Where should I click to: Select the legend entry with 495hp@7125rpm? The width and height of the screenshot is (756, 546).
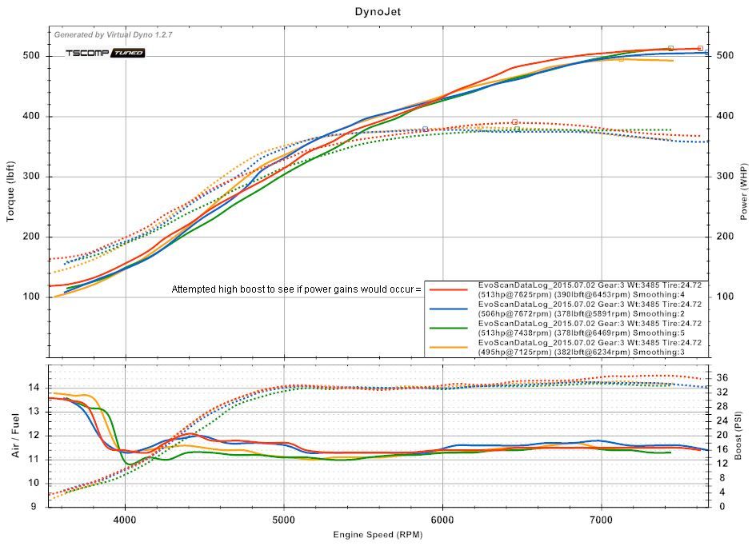tap(589, 347)
